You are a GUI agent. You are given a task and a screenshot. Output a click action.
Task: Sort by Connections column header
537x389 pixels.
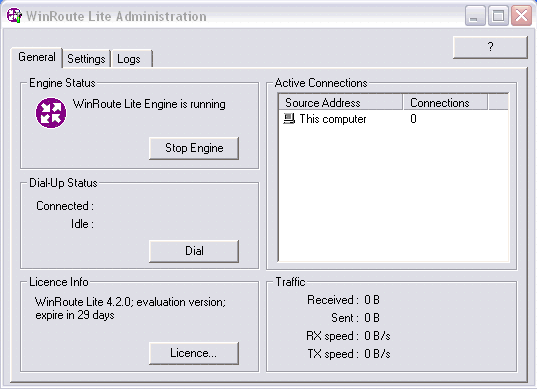click(445, 103)
